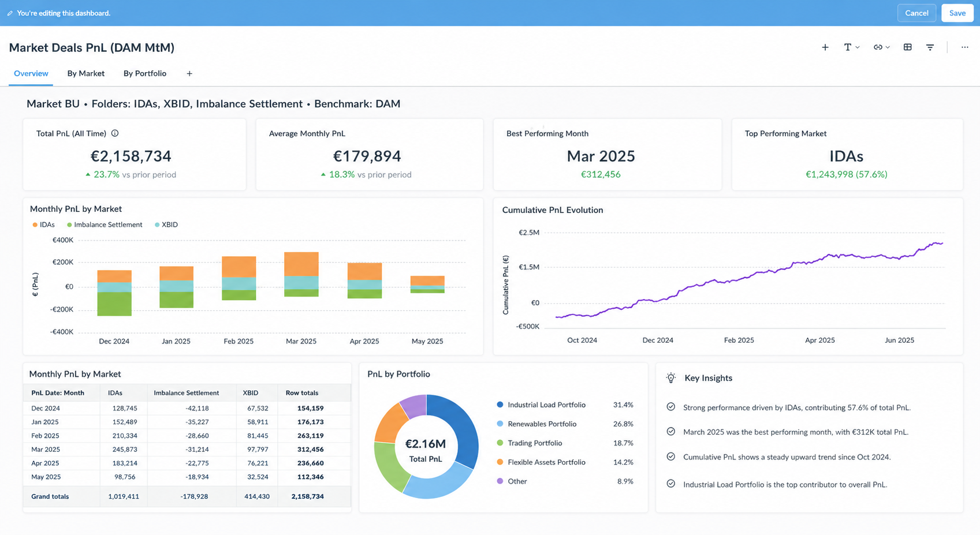Click the add section grid icon
This screenshot has width=980, height=535.
[908, 47]
